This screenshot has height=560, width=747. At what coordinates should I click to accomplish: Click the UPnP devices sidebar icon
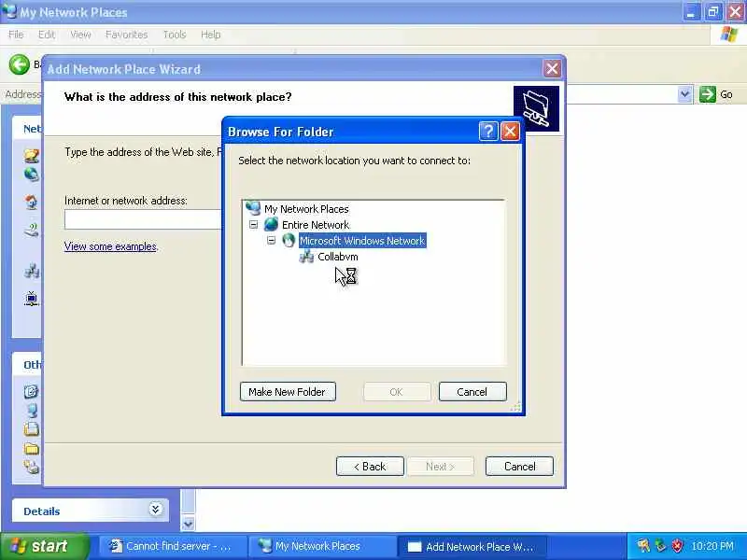click(32, 299)
